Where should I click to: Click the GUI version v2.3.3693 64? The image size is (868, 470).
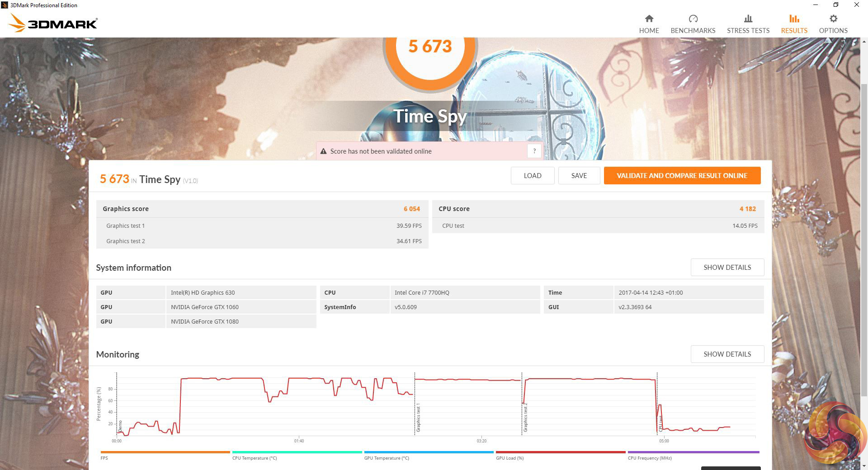[689, 307]
